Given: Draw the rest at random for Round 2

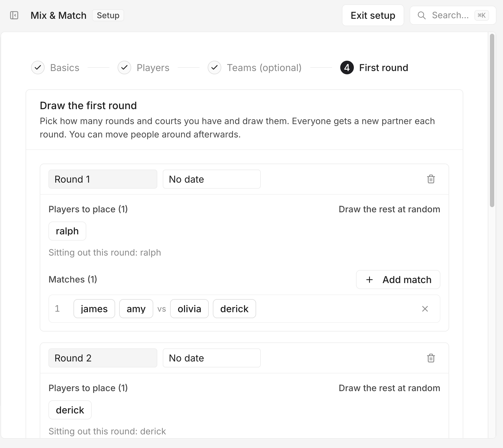Looking at the screenshot, I should click(389, 388).
